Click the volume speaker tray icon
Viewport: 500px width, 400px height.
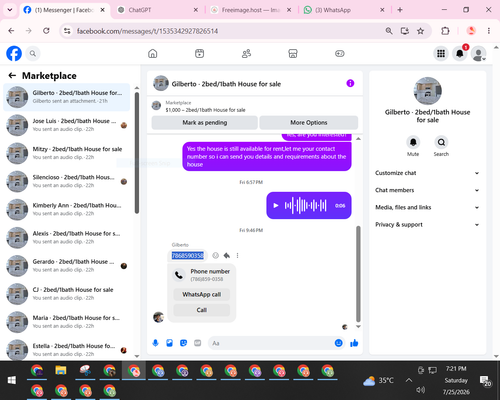(x=421, y=390)
